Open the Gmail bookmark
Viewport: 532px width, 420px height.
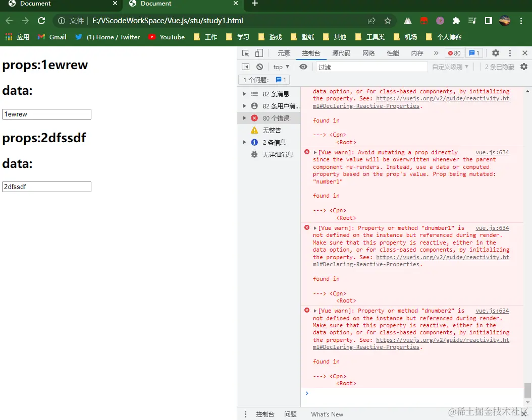[x=52, y=37]
